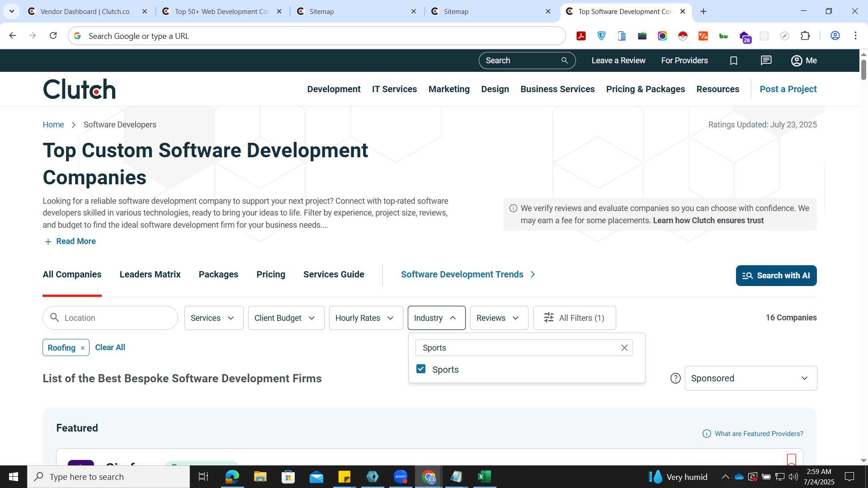The width and height of the screenshot is (868, 488).
Task: Bookmark the featured company card
Action: [791, 460]
